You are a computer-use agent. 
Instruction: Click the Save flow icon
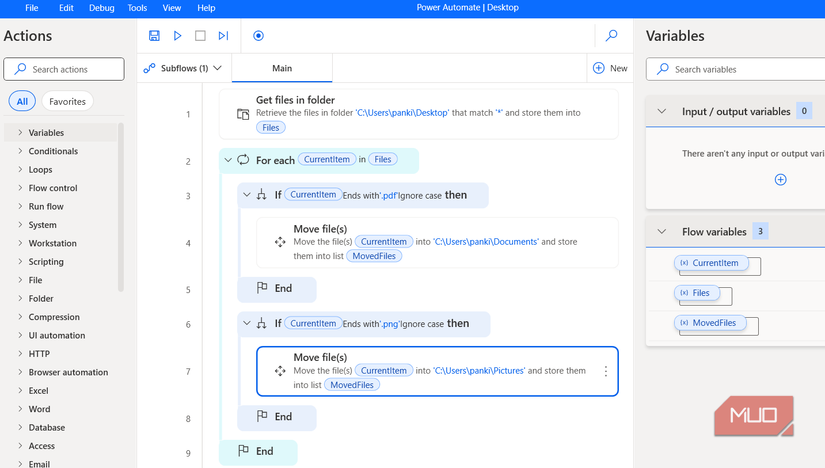154,36
